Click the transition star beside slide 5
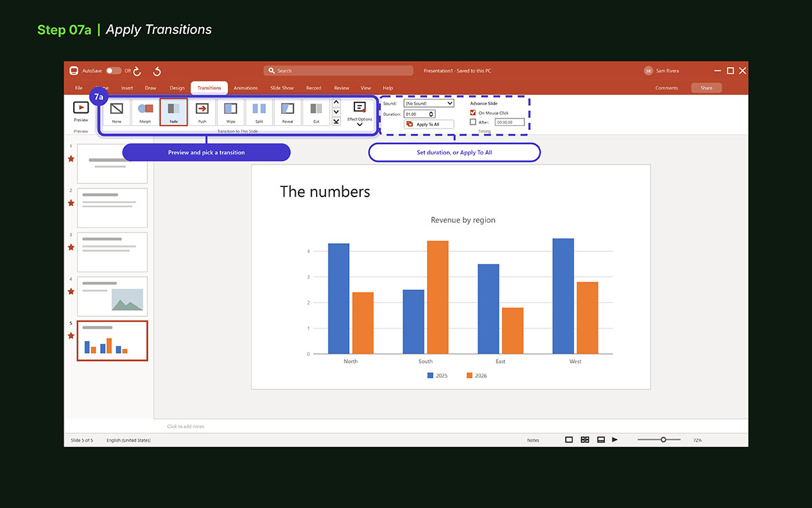The width and height of the screenshot is (812, 508). point(71,336)
